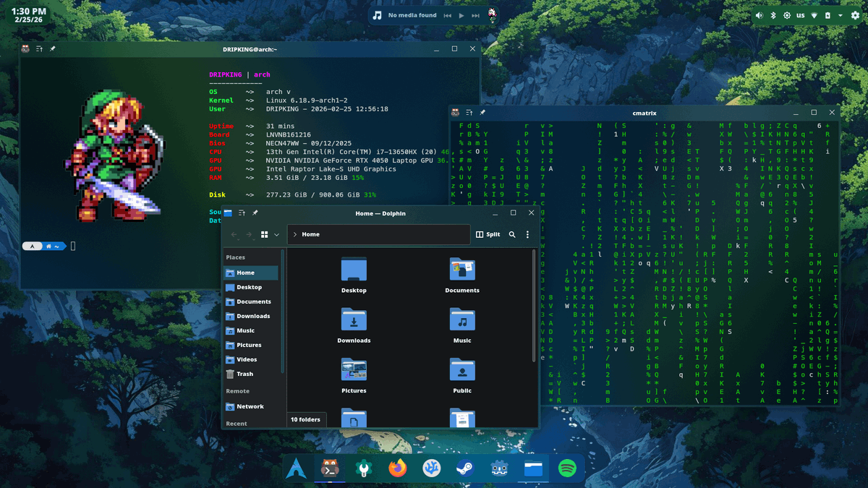Image resolution: width=868 pixels, height=488 pixels.
Task: Expand the tray dropdown arrow in top bar
Action: [841, 15]
